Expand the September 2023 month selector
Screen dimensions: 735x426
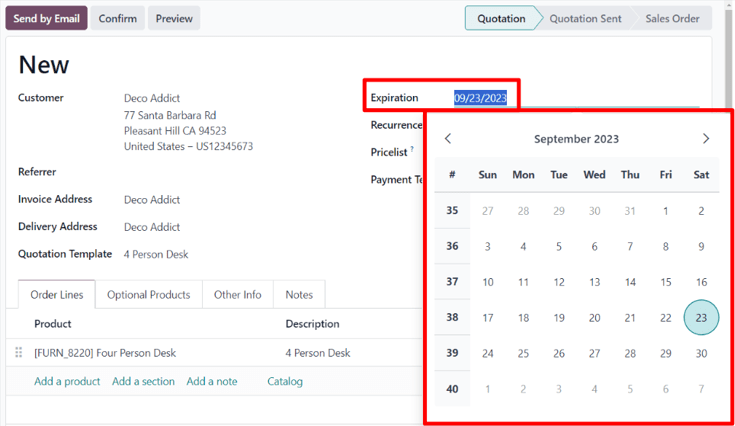click(576, 139)
